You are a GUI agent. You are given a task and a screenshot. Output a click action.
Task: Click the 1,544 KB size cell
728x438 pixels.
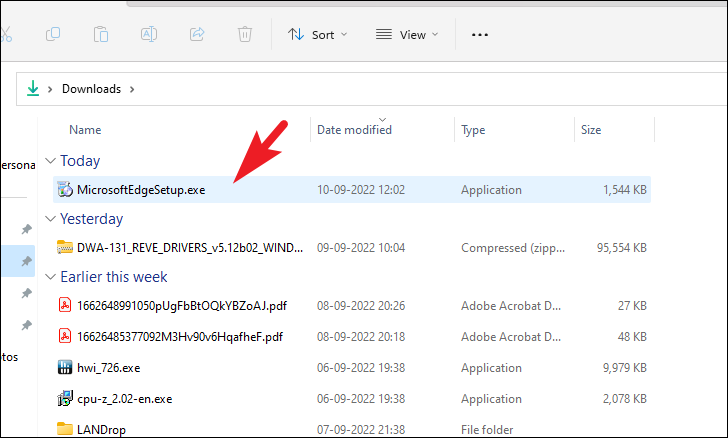pyautogui.click(x=624, y=190)
